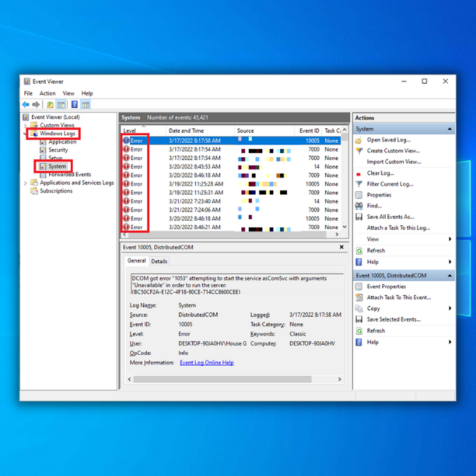Click Open Saved Log folder icon

point(359,140)
